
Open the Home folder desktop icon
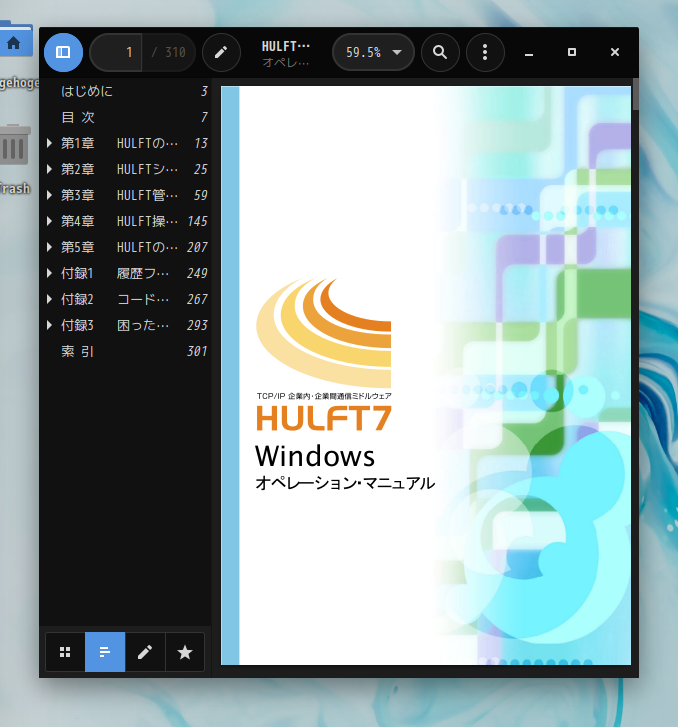(x=16, y=39)
